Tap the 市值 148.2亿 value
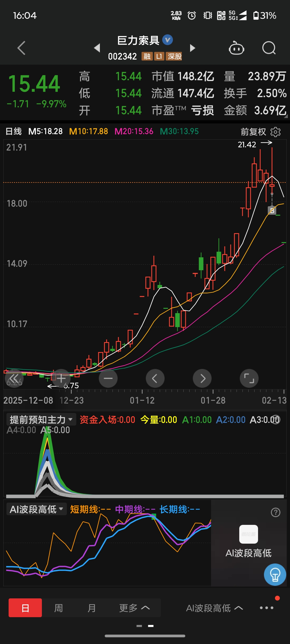The width and height of the screenshot is (290, 644). point(183,76)
